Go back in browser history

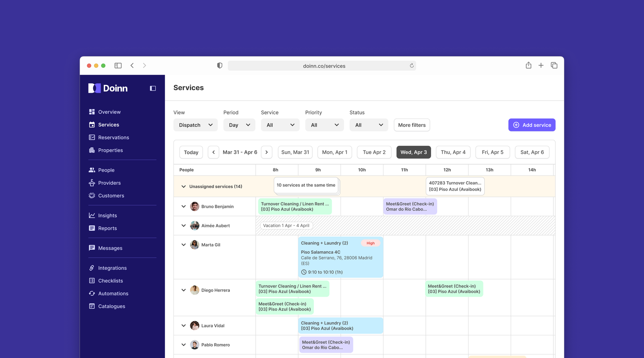pyautogui.click(x=132, y=66)
